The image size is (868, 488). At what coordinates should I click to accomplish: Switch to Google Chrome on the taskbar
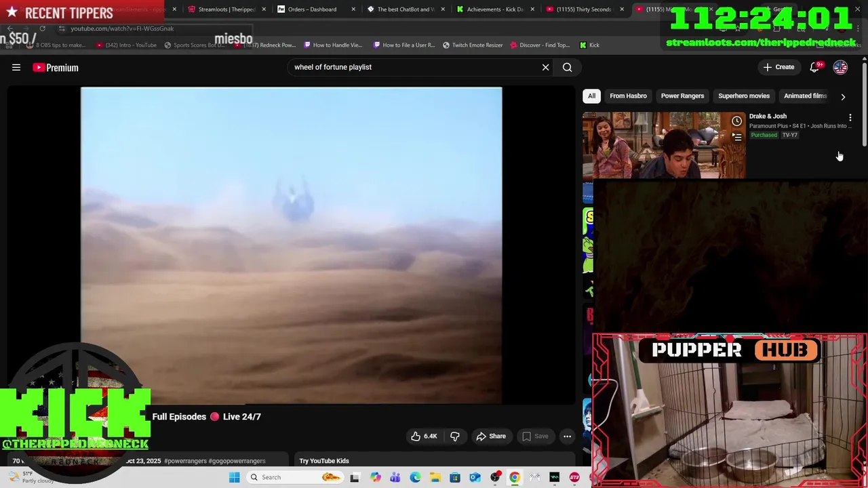pos(515,477)
